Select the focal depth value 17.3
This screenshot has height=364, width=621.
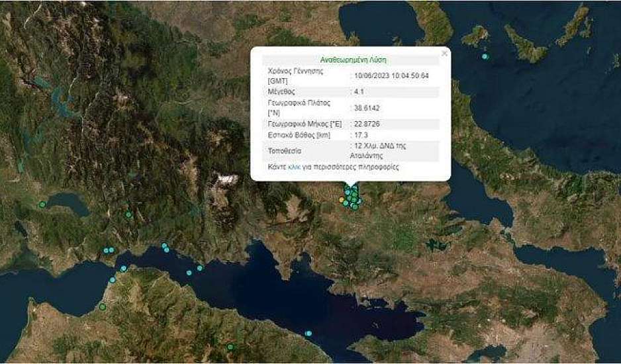click(x=361, y=135)
